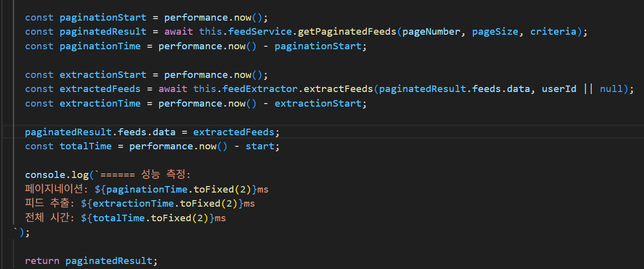Click the pageNumber argument
Screen dimensions: 644x269
(x=431, y=32)
